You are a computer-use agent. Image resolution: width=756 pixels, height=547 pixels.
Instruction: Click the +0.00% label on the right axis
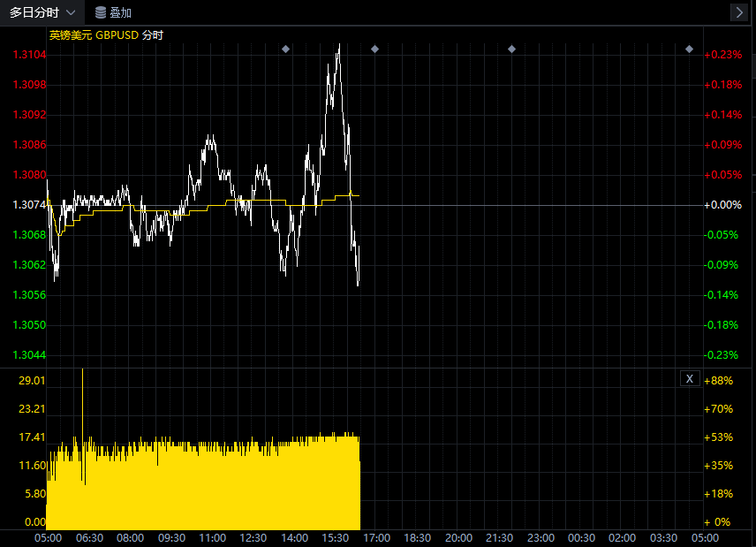click(x=722, y=205)
